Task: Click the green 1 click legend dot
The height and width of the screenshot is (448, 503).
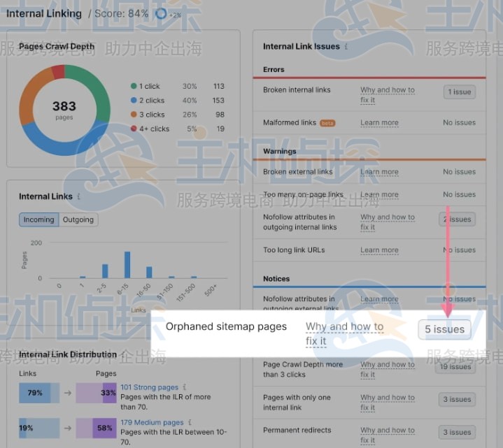Action: tap(134, 87)
